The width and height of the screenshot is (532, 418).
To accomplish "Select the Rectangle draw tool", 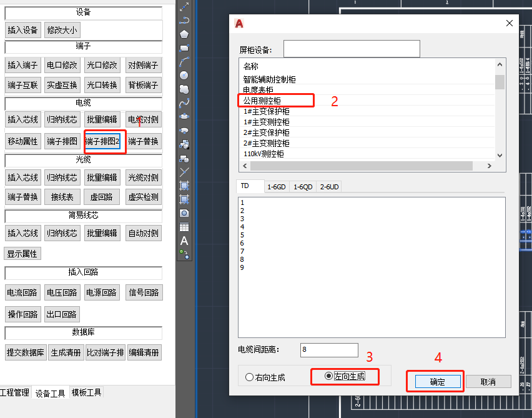I will click(x=184, y=47).
